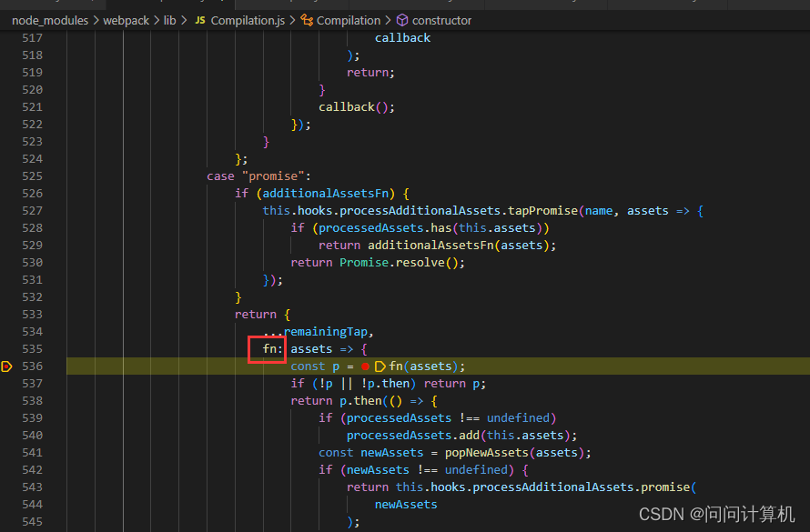Click line number 535
The image size is (810, 532).
(32, 349)
